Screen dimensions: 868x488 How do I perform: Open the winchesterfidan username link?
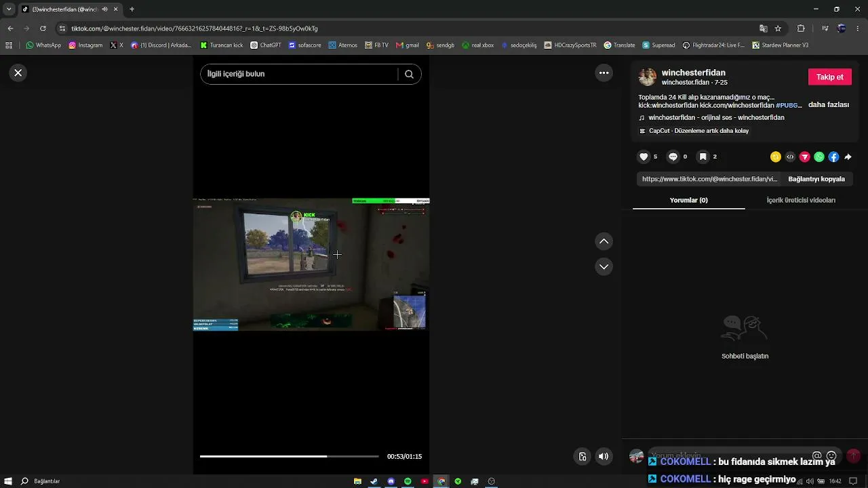(694, 73)
